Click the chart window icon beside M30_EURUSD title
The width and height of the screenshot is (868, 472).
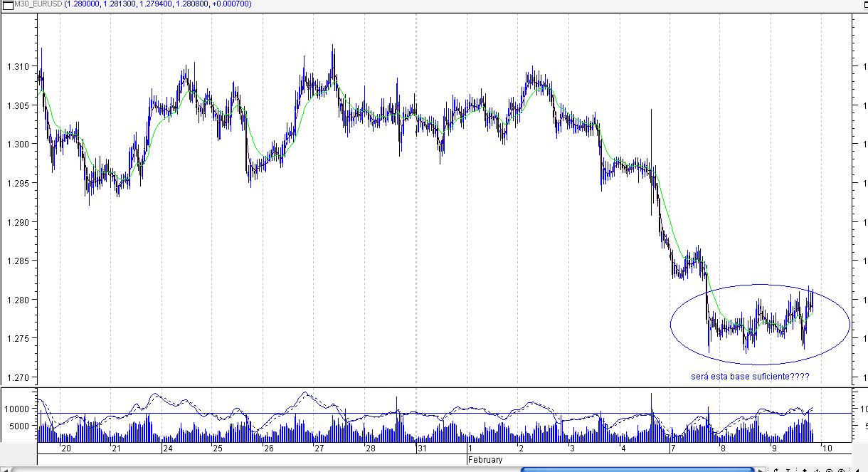point(7,4)
